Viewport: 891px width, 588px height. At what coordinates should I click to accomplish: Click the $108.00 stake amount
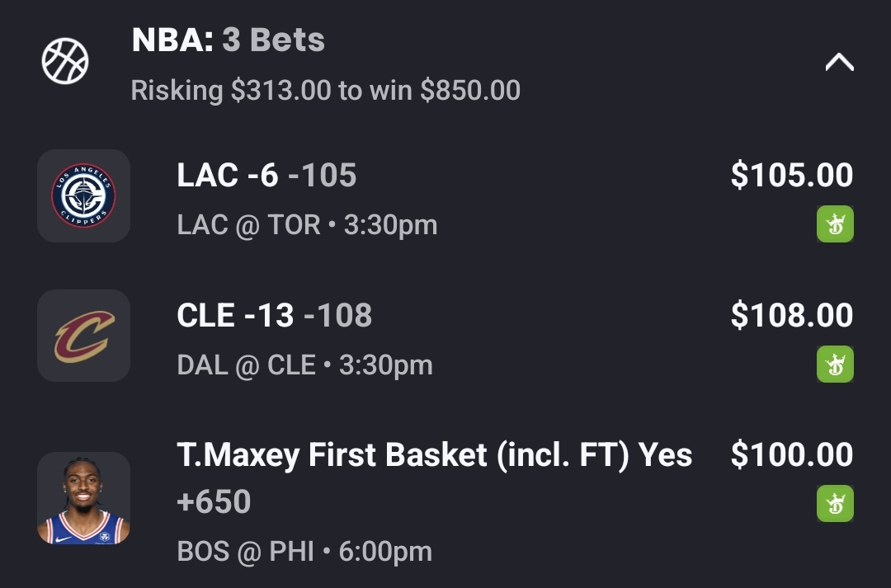(791, 316)
